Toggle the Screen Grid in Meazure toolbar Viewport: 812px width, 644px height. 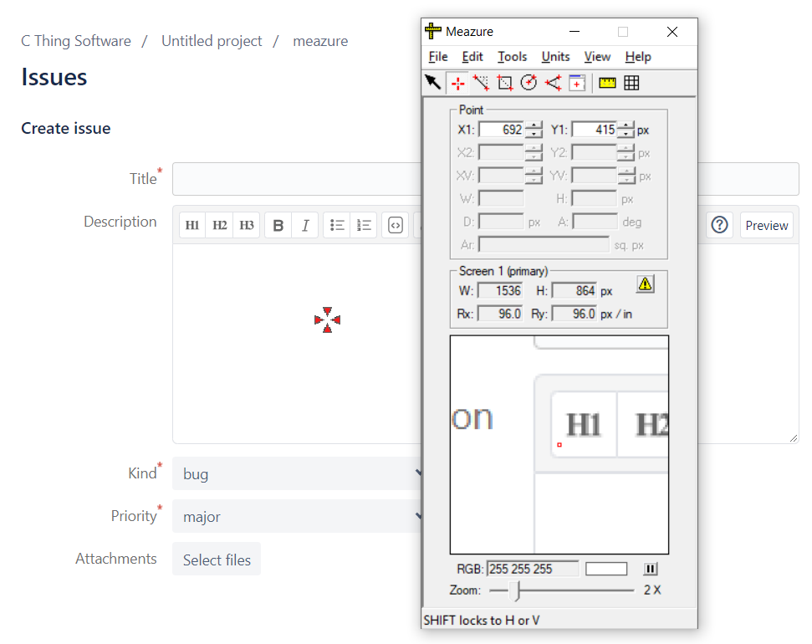click(631, 82)
